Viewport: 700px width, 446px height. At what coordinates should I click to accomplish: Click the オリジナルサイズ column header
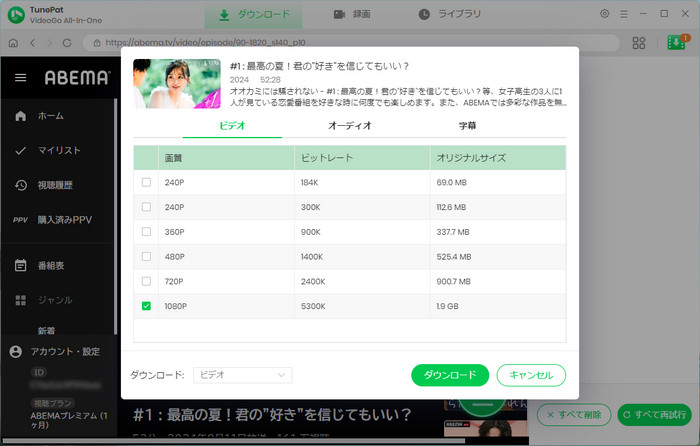coord(498,158)
